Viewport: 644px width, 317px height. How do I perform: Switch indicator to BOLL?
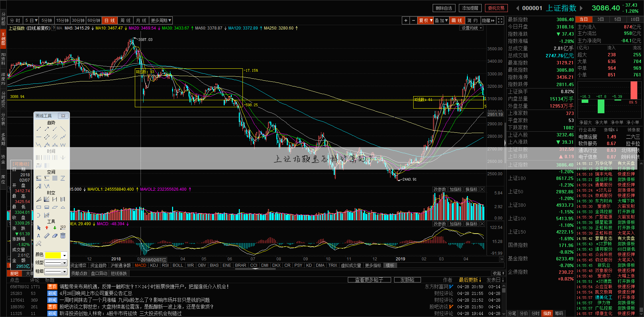tap(178, 265)
